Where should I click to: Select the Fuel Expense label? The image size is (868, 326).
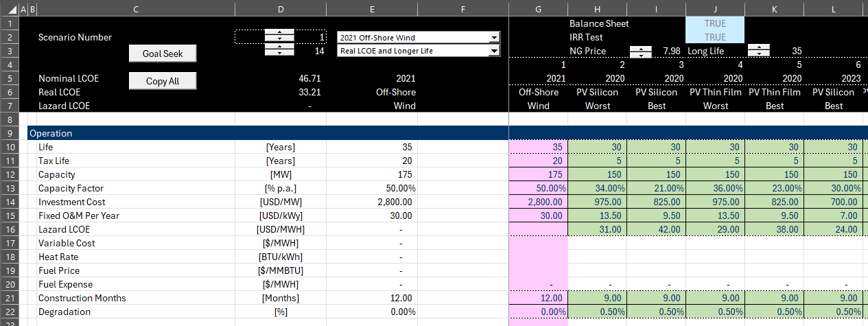tap(66, 284)
